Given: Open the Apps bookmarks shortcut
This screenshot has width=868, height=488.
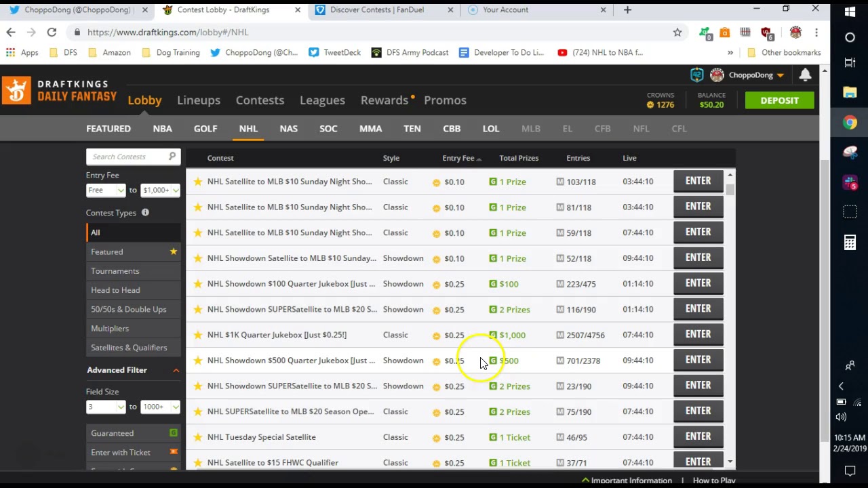Looking at the screenshot, I should pyautogui.click(x=23, y=53).
